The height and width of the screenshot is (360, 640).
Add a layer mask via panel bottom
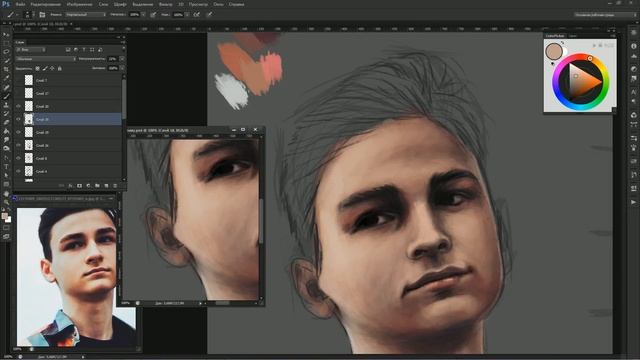(79, 186)
